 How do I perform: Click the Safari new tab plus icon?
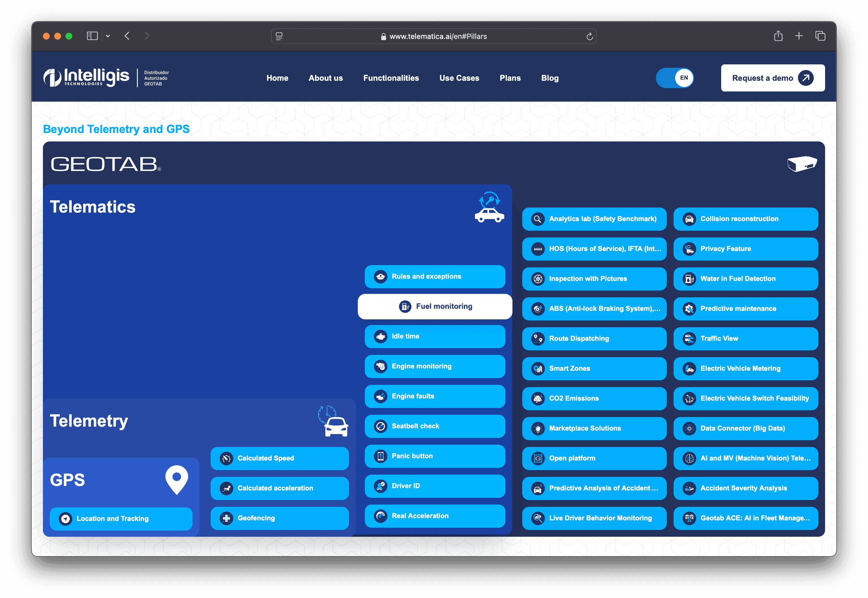click(x=799, y=36)
